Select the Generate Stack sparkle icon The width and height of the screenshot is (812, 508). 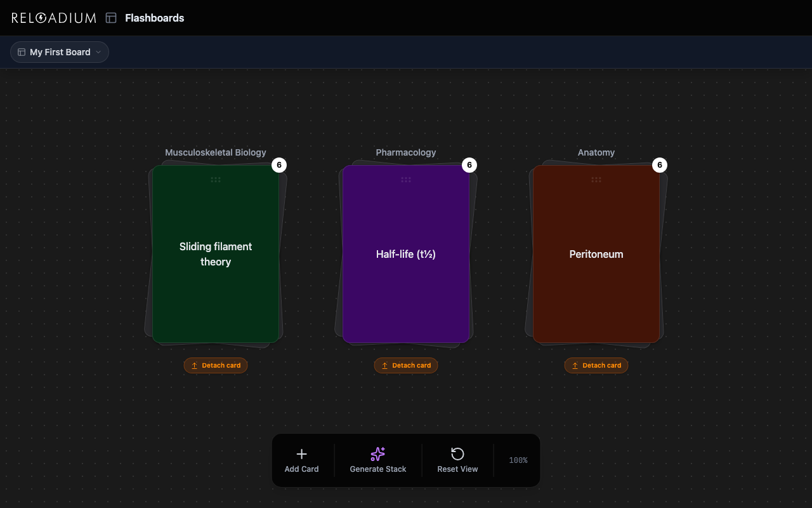(377, 453)
